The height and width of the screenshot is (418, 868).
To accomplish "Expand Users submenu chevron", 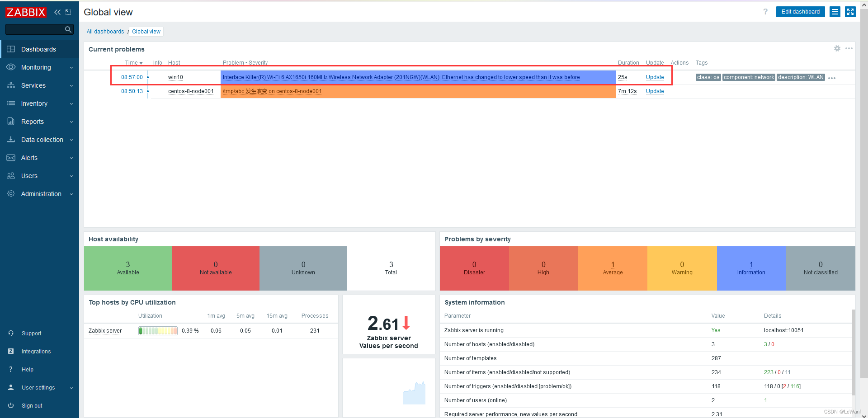I will [x=71, y=176].
